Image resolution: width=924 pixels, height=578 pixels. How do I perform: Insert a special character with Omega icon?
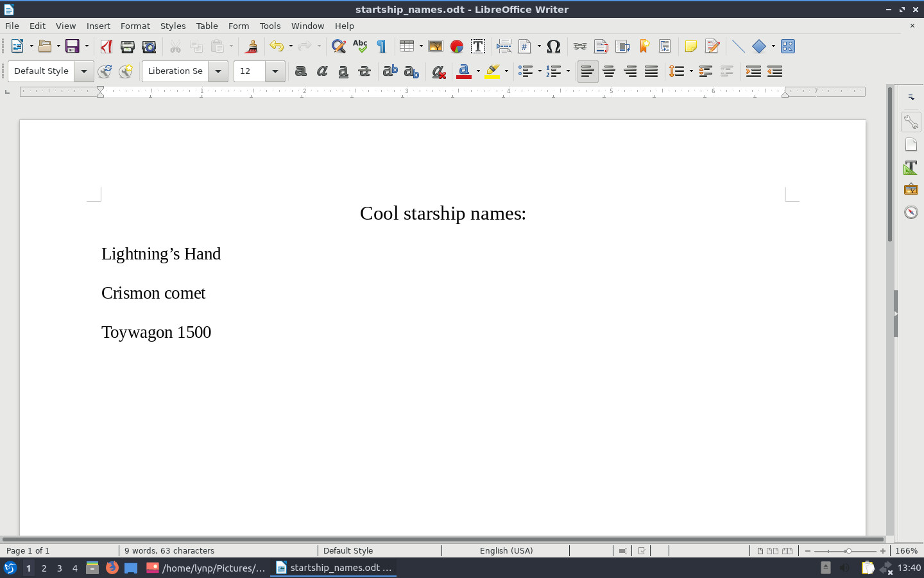554,46
